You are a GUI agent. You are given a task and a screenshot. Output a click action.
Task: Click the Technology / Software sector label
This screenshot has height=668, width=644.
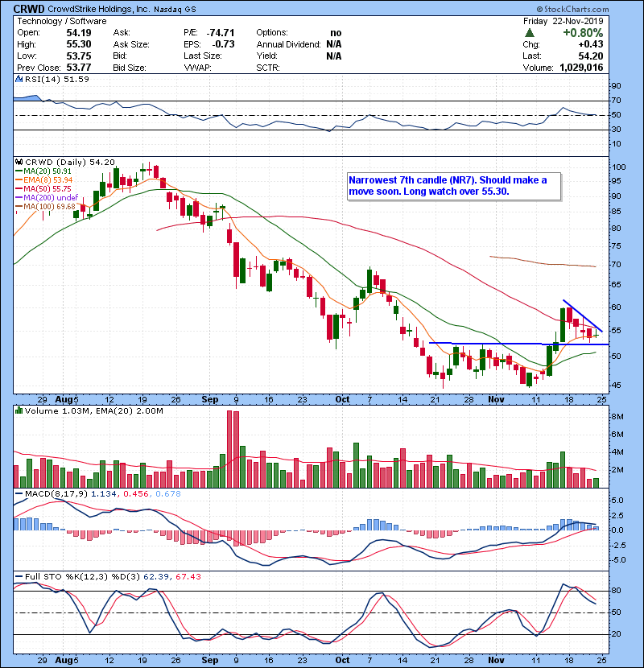tap(62, 21)
